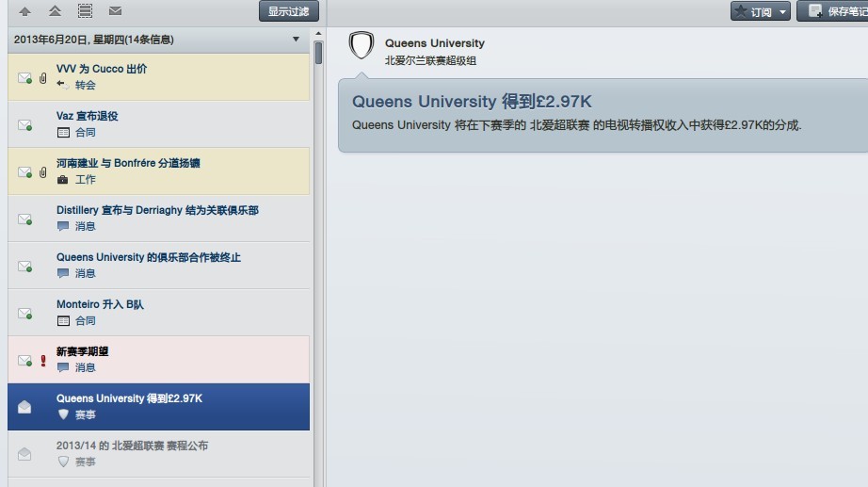Collapse the 2013年6月20日 date group arrow
Screen dimensions: 868x487
296,40
